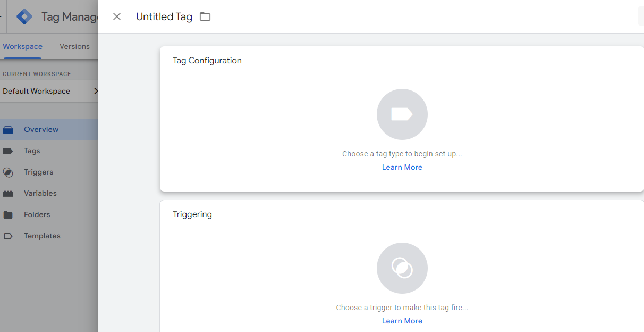Open Learn More link under Triggering
The width and height of the screenshot is (644, 332).
402,321
